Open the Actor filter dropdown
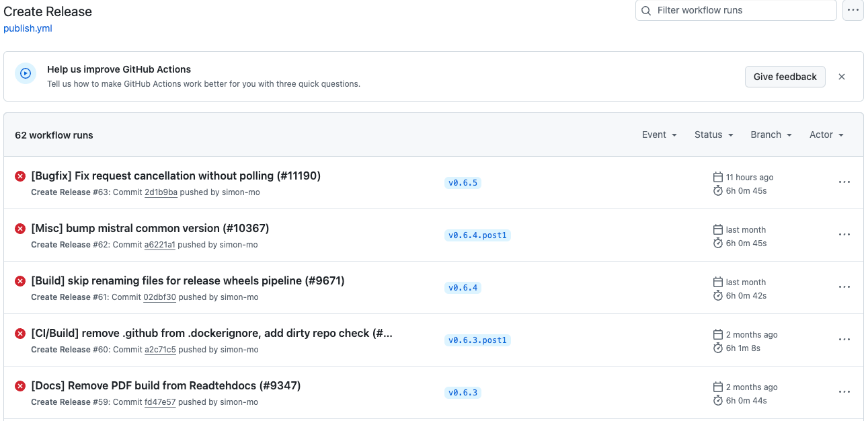 (826, 135)
